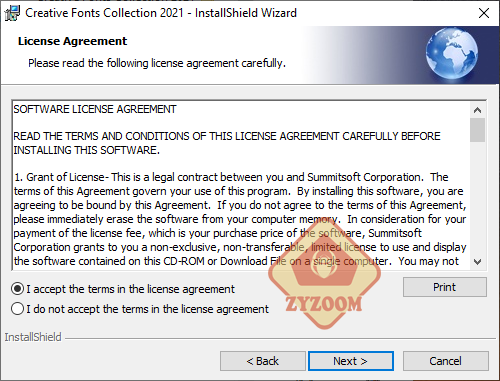Viewport: 500px width, 381px height.
Task: Click the "License Agreement" heading
Action: (72, 41)
